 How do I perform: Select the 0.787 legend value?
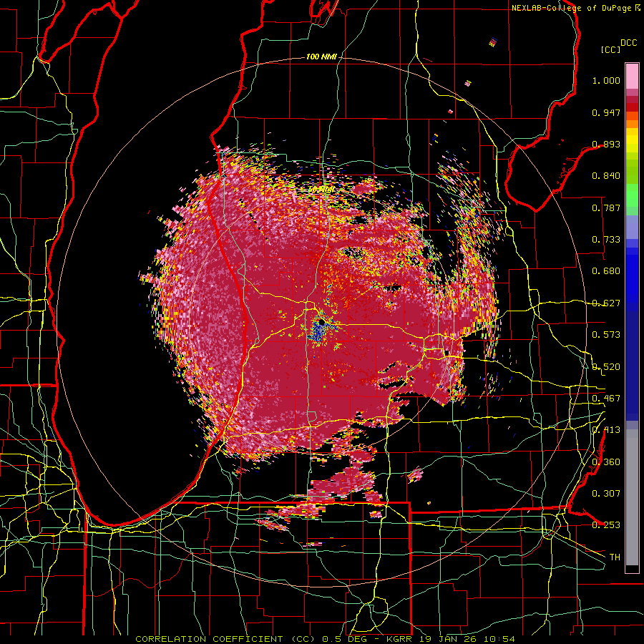tap(606, 208)
